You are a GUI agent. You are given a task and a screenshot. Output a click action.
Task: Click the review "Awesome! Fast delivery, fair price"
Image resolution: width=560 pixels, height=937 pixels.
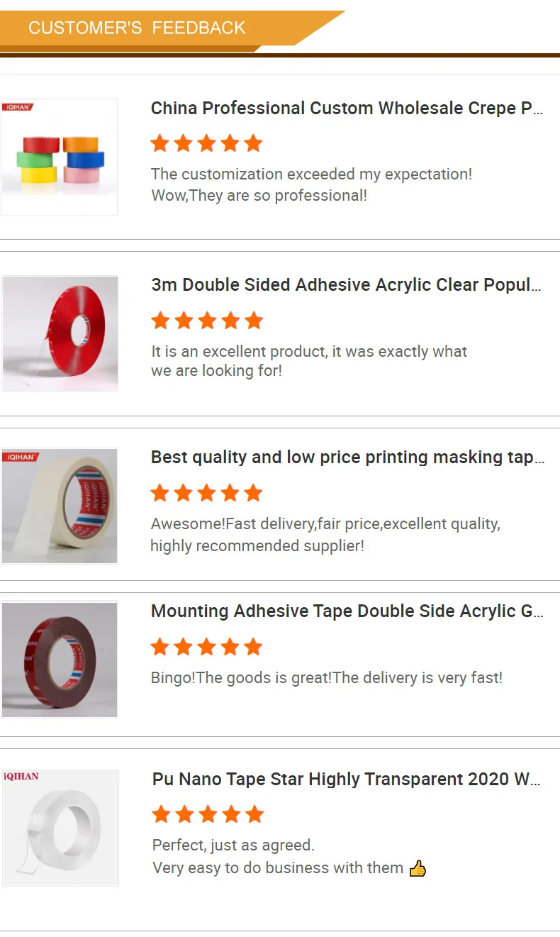pyautogui.click(x=325, y=524)
